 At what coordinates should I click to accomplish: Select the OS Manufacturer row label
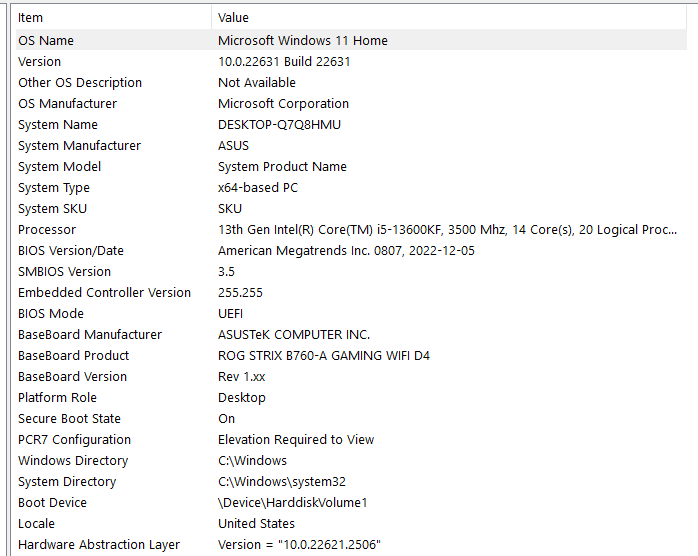[x=67, y=103]
